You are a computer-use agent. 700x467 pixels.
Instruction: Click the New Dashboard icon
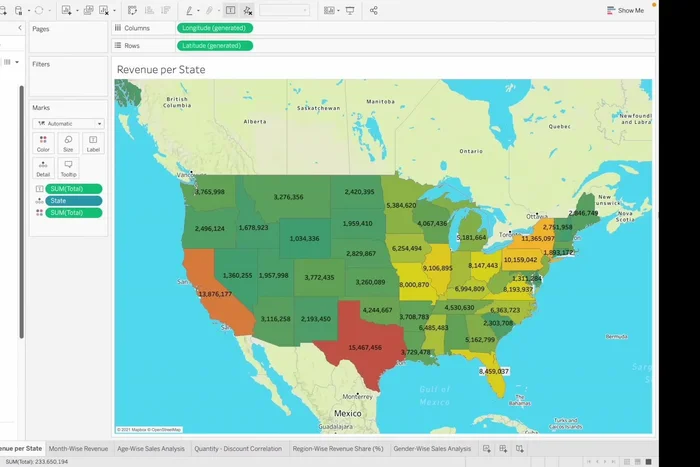[x=504, y=449]
